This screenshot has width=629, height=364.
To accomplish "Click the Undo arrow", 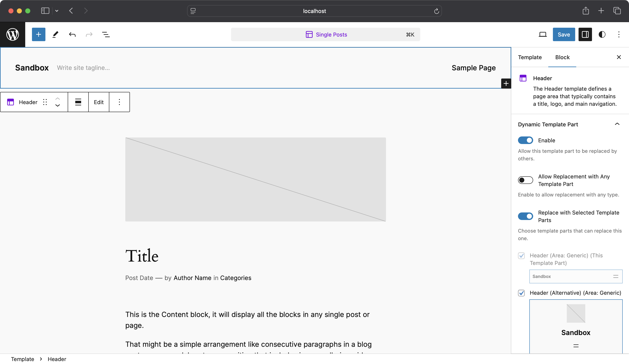I will [72, 34].
